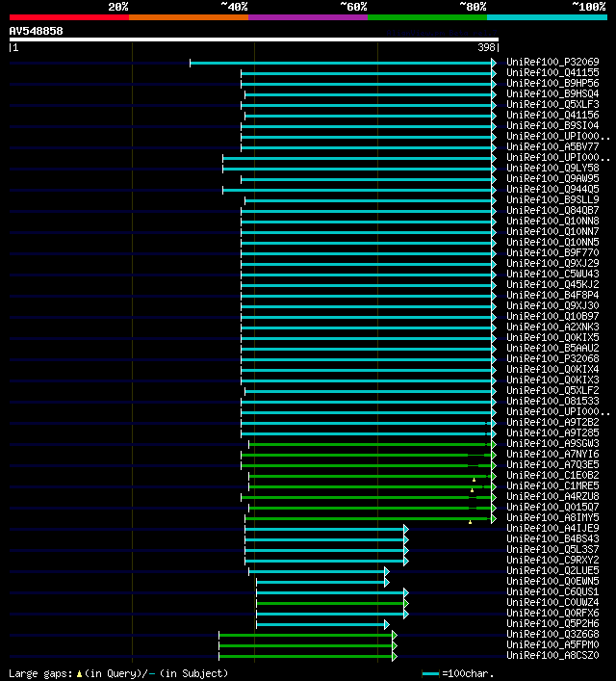This screenshot has height=681, width=616.
Task: Select label UniRef100_B9SLL9
Action: click(552, 199)
